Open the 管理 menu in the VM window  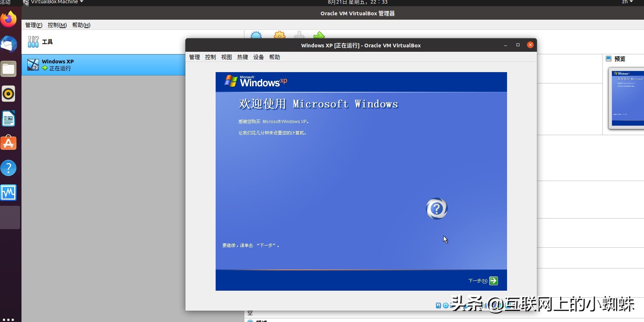195,57
